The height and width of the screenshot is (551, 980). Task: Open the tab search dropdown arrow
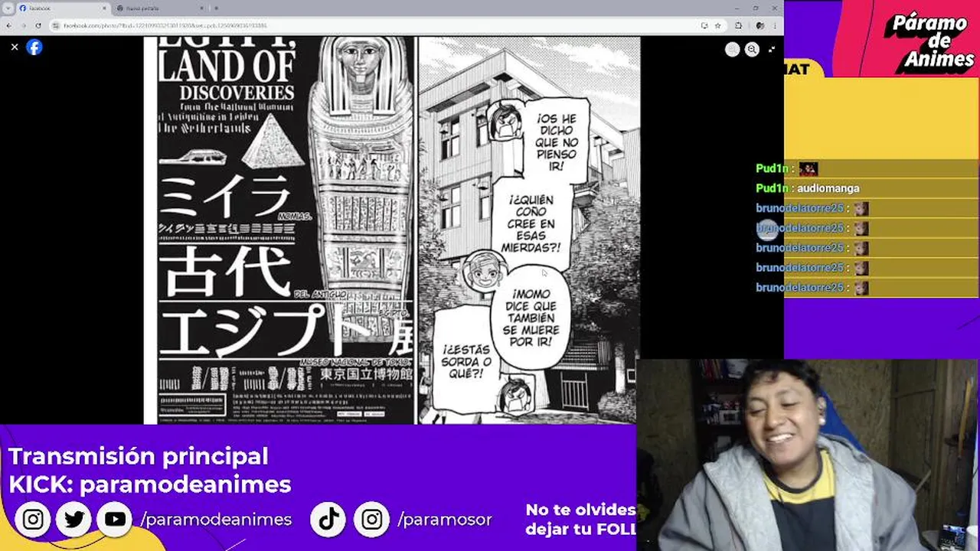[x=8, y=8]
